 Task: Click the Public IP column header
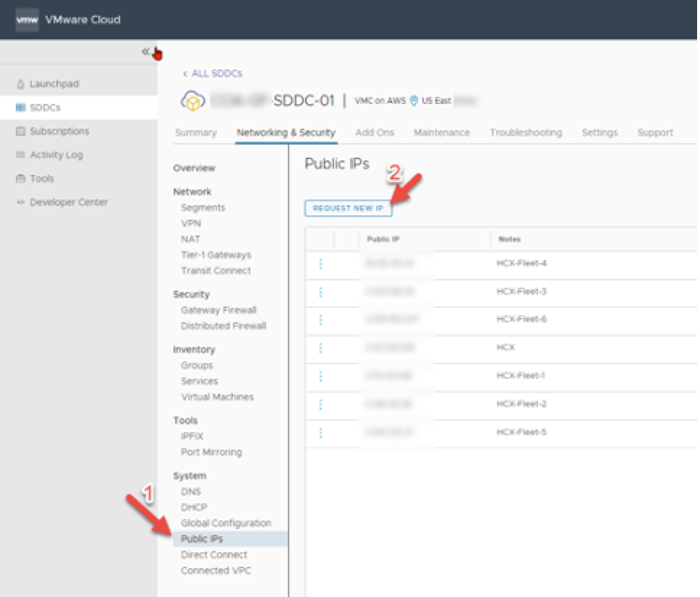click(x=383, y=239)
